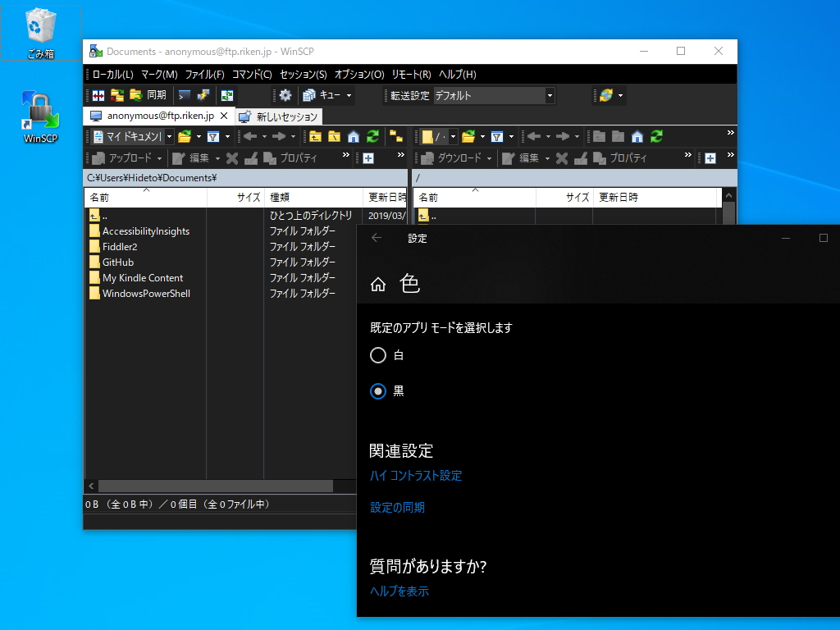Click the transfer settings gear icon
The image size is (840, 630).
[285, 96]
